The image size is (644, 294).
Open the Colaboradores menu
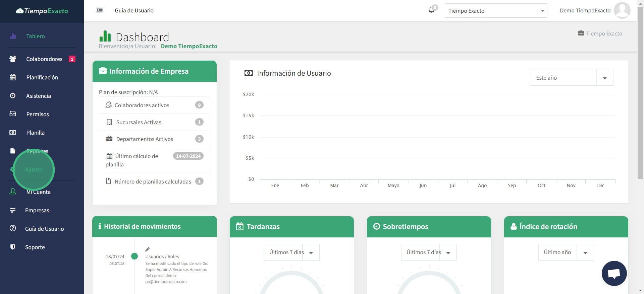[44, 59]
